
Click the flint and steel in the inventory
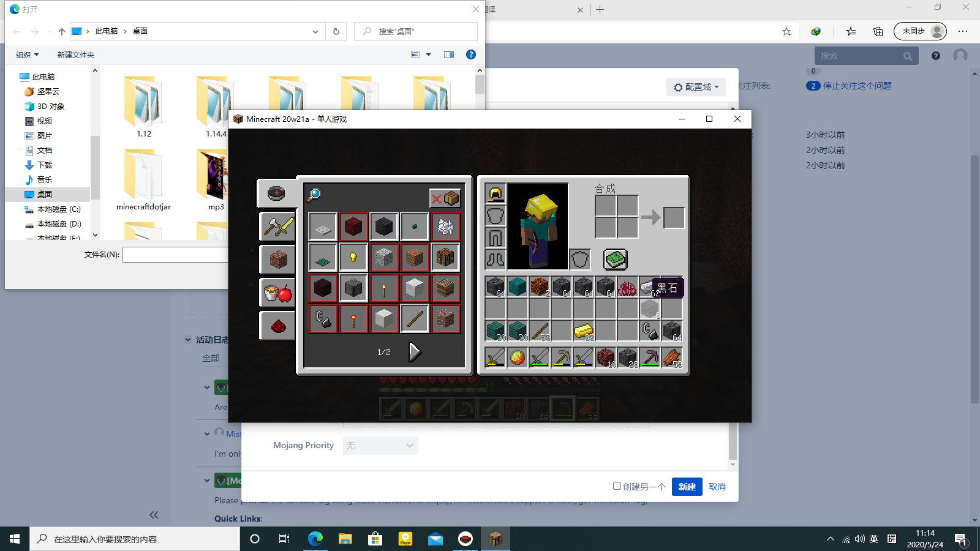coord(650,331)
